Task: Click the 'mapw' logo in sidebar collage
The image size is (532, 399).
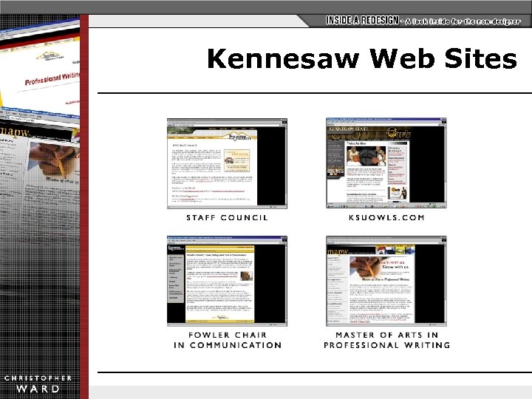Action: pos(14,131)
